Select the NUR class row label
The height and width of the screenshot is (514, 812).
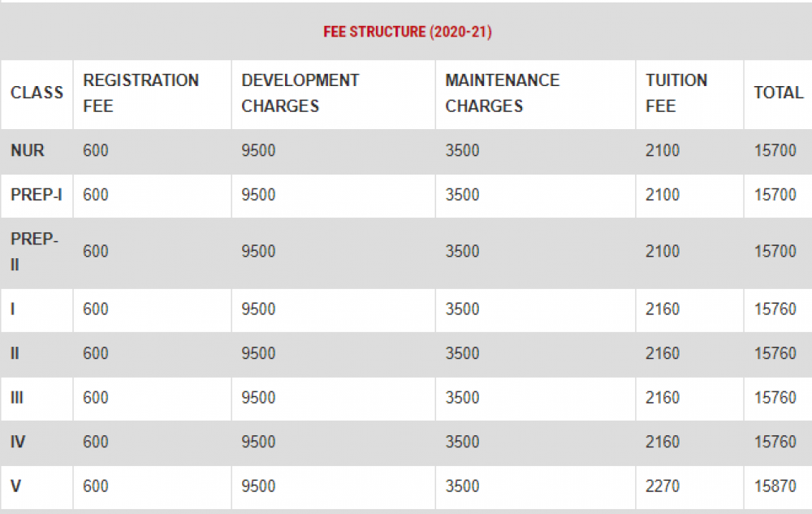tap(28, 150)
